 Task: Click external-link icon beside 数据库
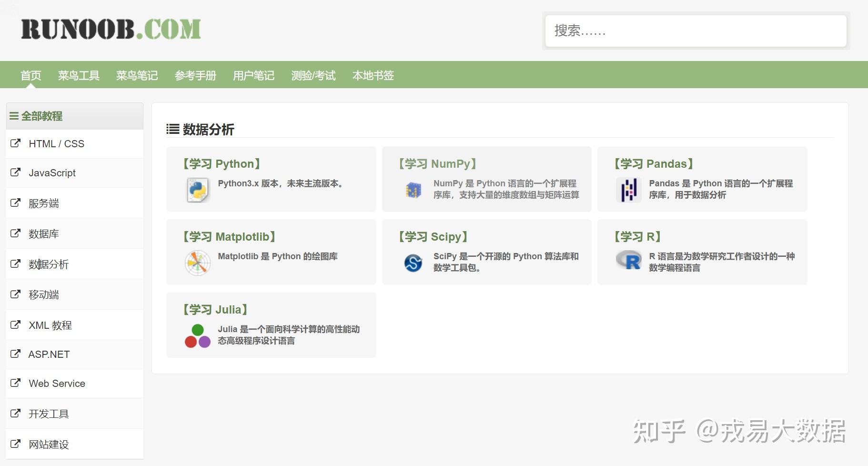pyautogui.click(x=16, y=233)
